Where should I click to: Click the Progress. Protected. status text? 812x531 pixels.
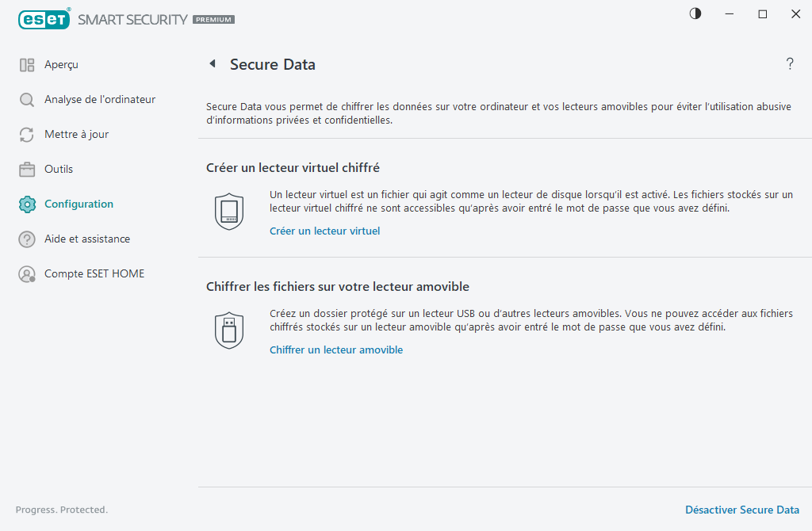tap(61, 510)
